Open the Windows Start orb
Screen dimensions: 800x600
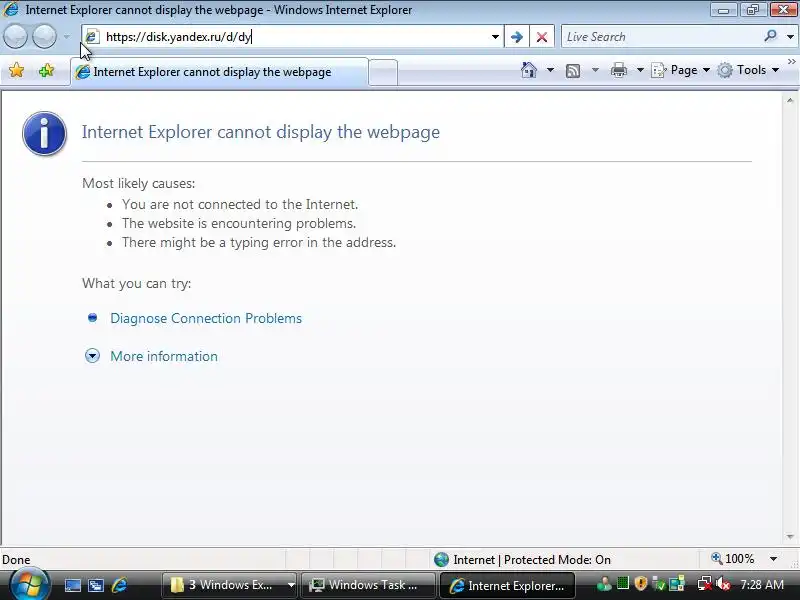tap(30, 585)
